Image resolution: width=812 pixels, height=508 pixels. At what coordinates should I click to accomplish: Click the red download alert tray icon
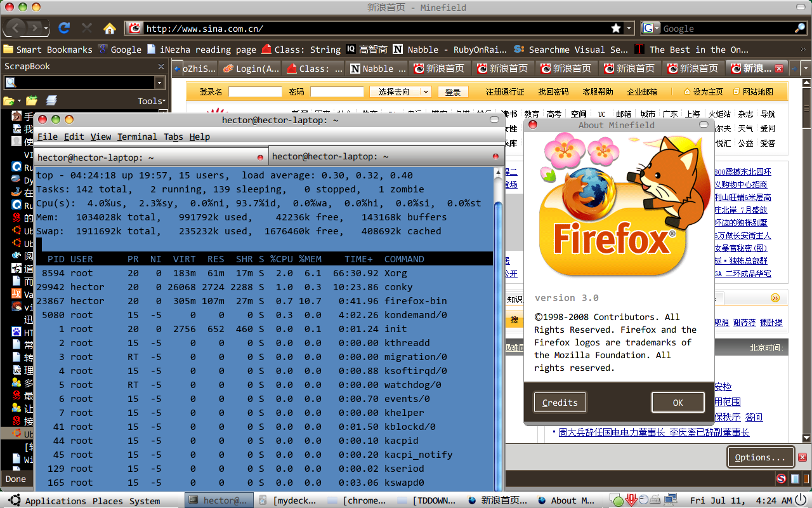631,500
